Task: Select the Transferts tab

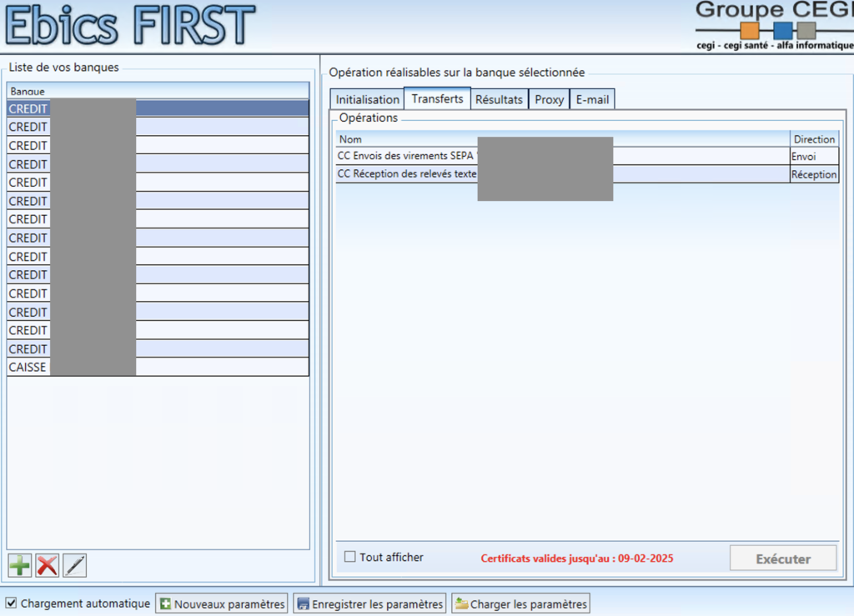Action: [x=437, y=98]
